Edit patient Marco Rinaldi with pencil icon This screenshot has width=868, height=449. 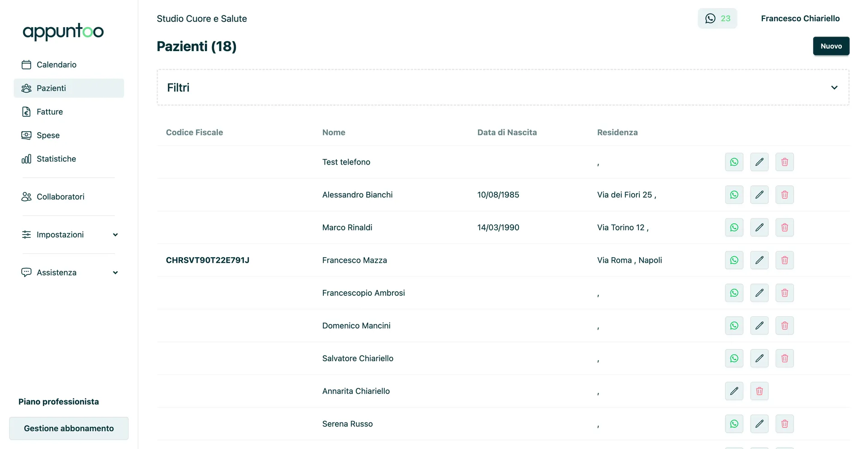759,227
